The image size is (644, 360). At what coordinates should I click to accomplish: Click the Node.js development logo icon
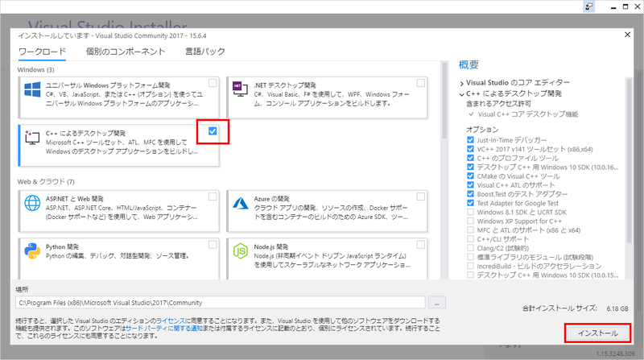pos(241,250)
